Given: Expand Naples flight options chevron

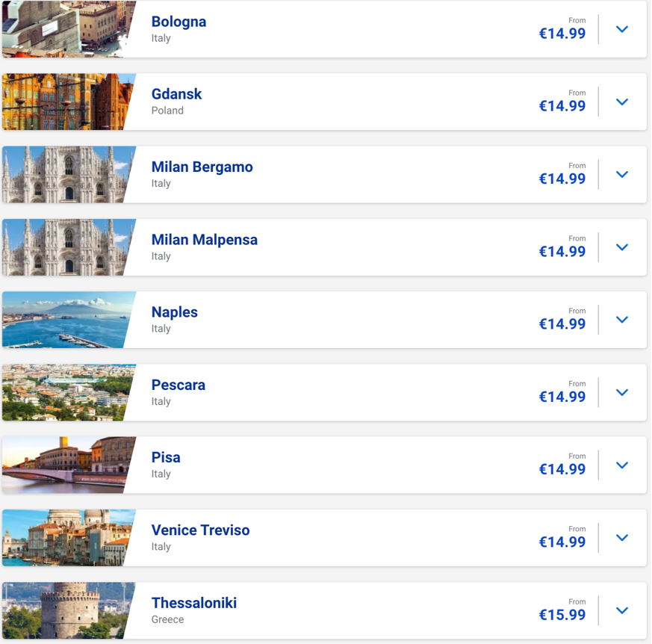Looking at the screenshot, I should point(621,320).
